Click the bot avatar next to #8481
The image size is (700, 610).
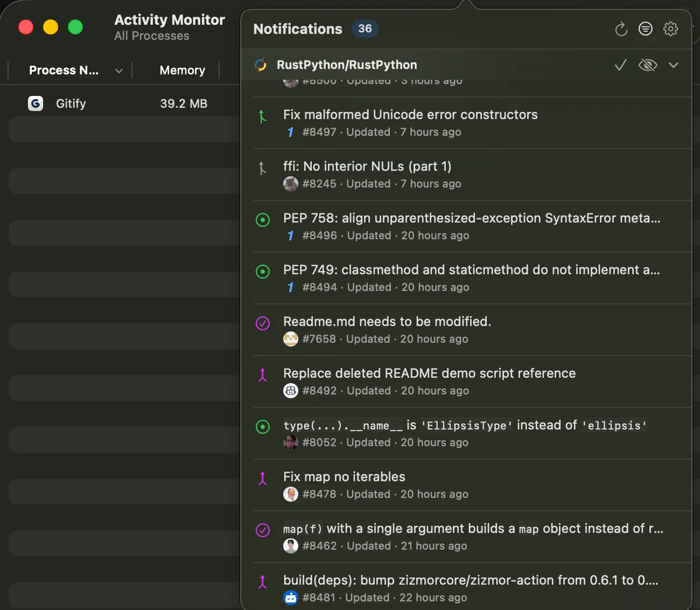tap(291, 598)
